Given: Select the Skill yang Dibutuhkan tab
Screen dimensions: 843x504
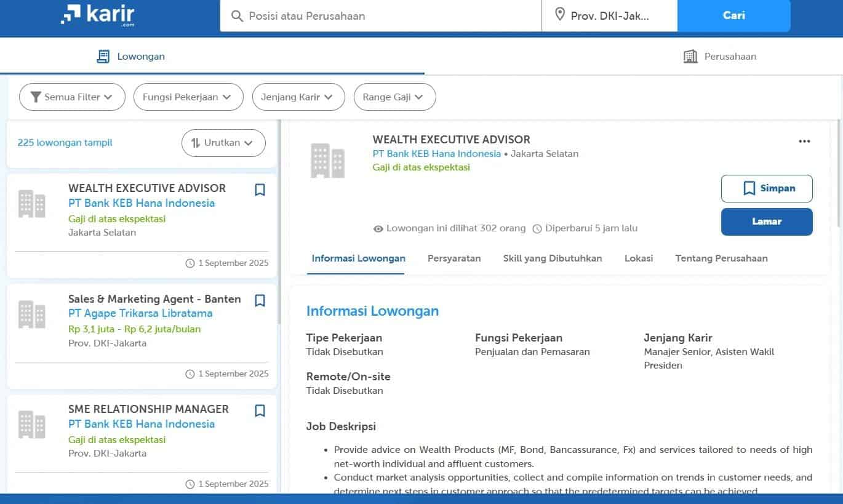Looking at the screenshot, I should click(x=552, y=258).
